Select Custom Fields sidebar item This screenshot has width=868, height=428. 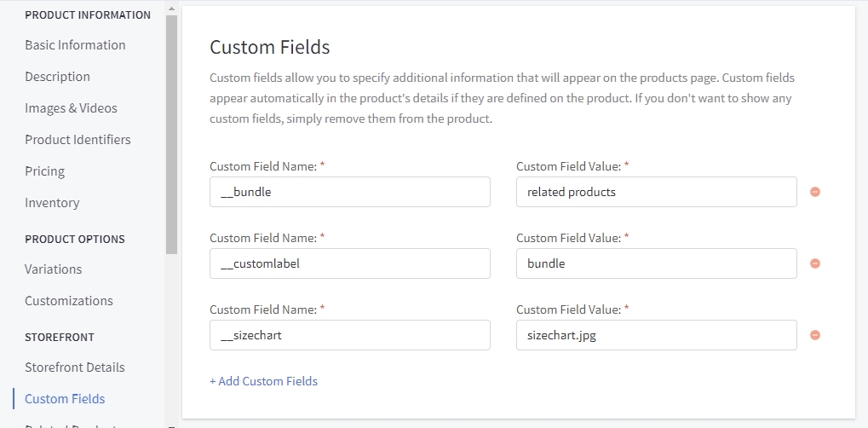(65, 399)
